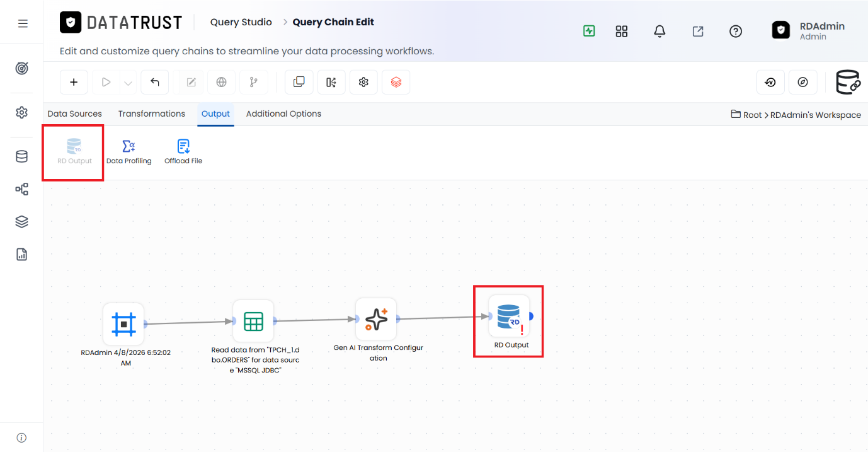
Task: Open the Additional Options tab
Action: pyautogui.click(x=283, y=114)
